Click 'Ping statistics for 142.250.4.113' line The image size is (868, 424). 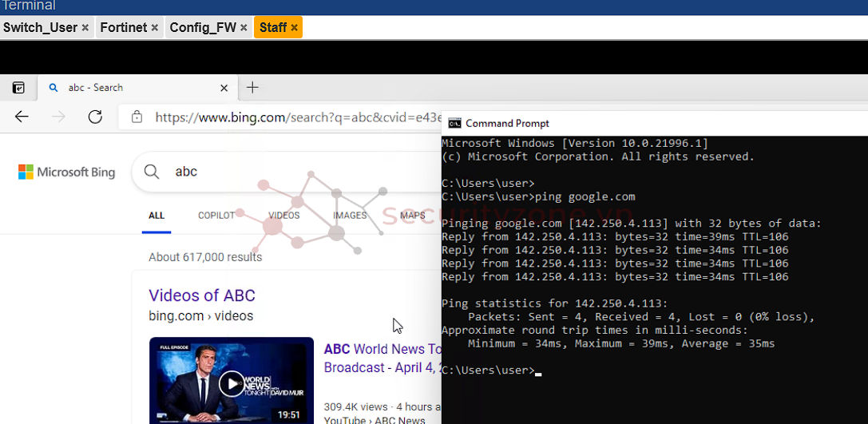[555, 303]
